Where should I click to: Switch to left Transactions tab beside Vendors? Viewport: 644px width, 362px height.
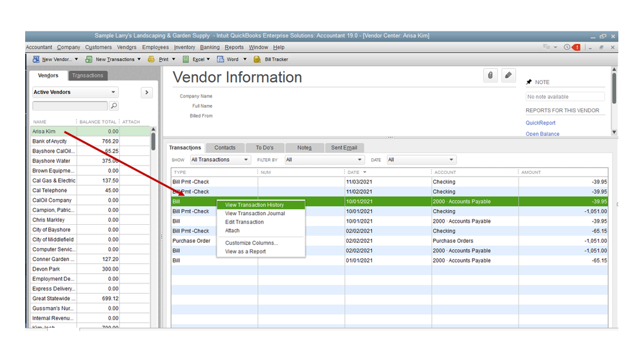coord(88,75)
